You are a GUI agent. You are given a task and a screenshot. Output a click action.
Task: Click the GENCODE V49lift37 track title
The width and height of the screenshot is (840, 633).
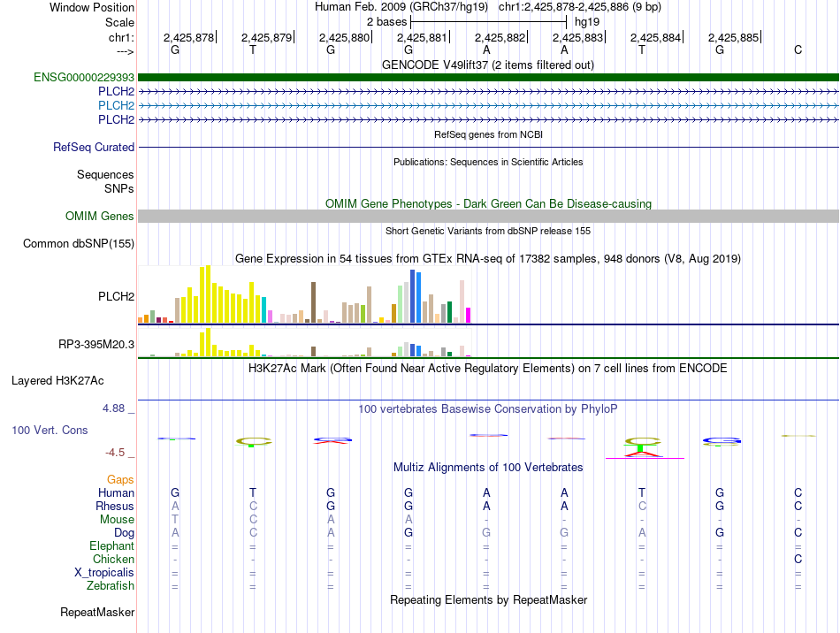coord(488,65)
